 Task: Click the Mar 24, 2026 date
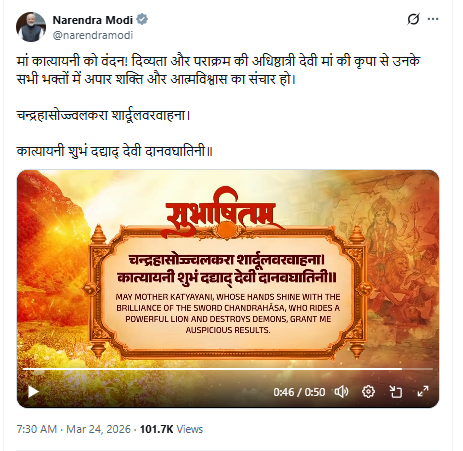click(98, 429)
